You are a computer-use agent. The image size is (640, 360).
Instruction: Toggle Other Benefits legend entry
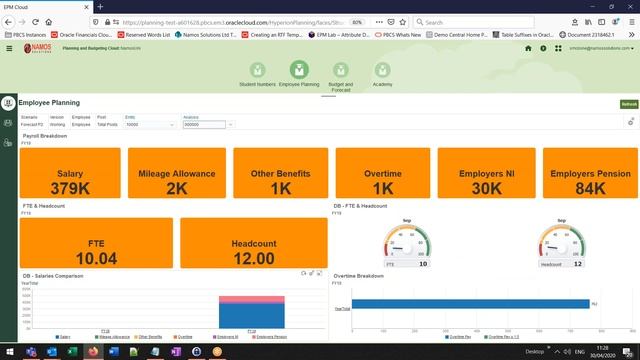click(148, 337)
